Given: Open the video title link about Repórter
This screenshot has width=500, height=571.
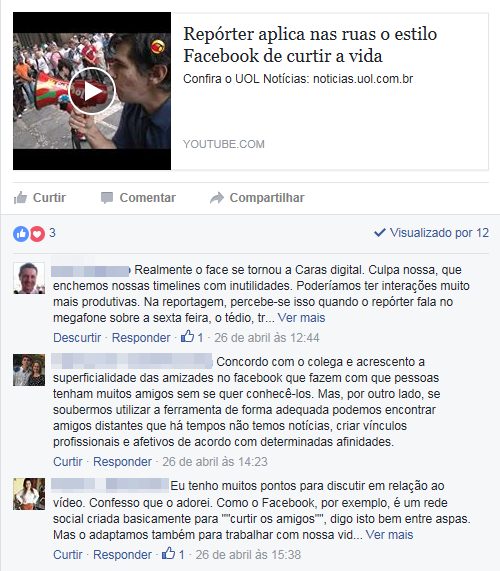Looking at the screenshot, I should pos(310,45).
